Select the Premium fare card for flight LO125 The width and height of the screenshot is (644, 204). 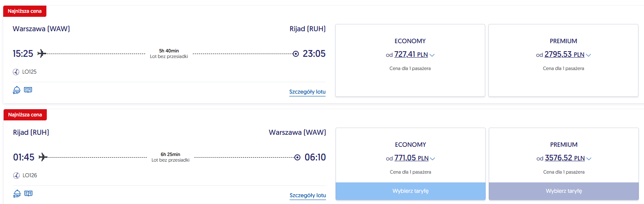coord(563,60)
